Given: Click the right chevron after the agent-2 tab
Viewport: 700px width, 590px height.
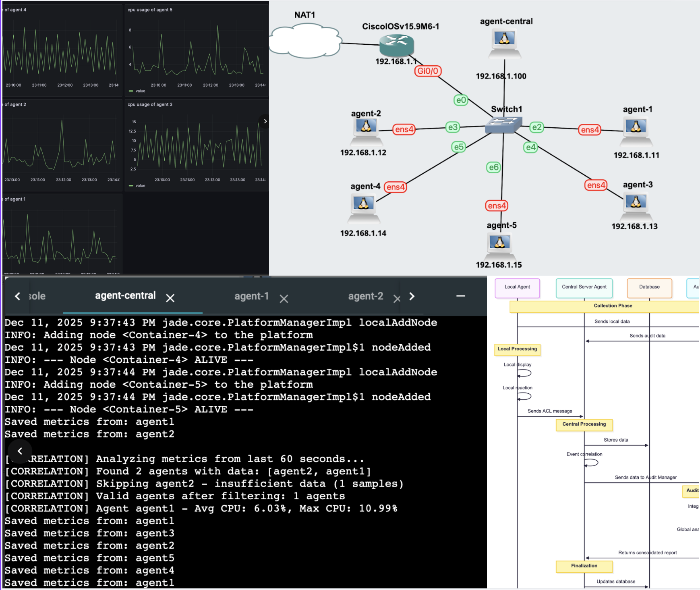Looking at the screenshot, I should [412, 296].
